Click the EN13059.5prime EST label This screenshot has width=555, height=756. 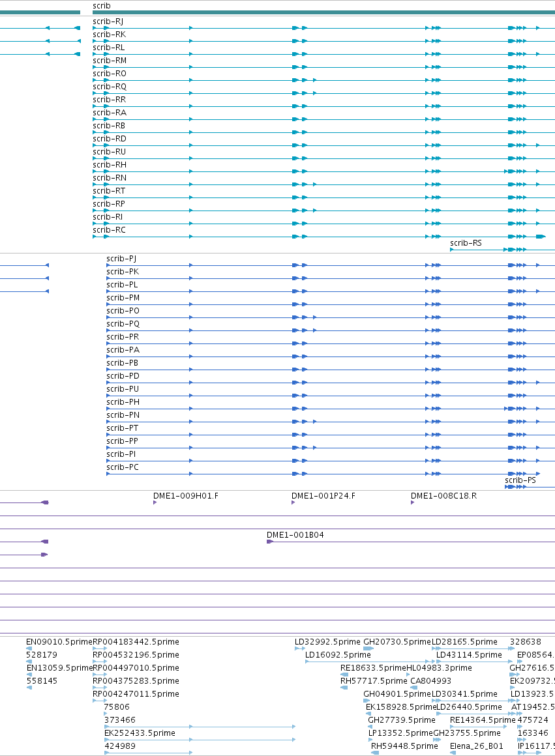point(59,668)
